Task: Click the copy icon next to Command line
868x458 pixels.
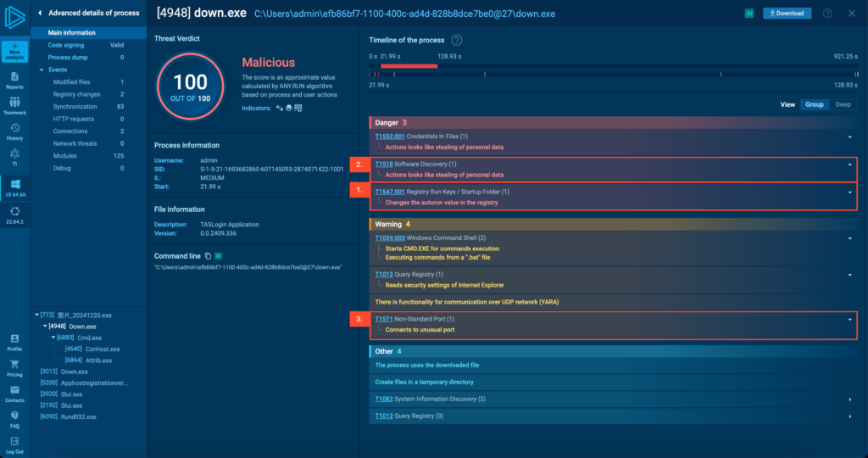Action: [x=209, y=255]
